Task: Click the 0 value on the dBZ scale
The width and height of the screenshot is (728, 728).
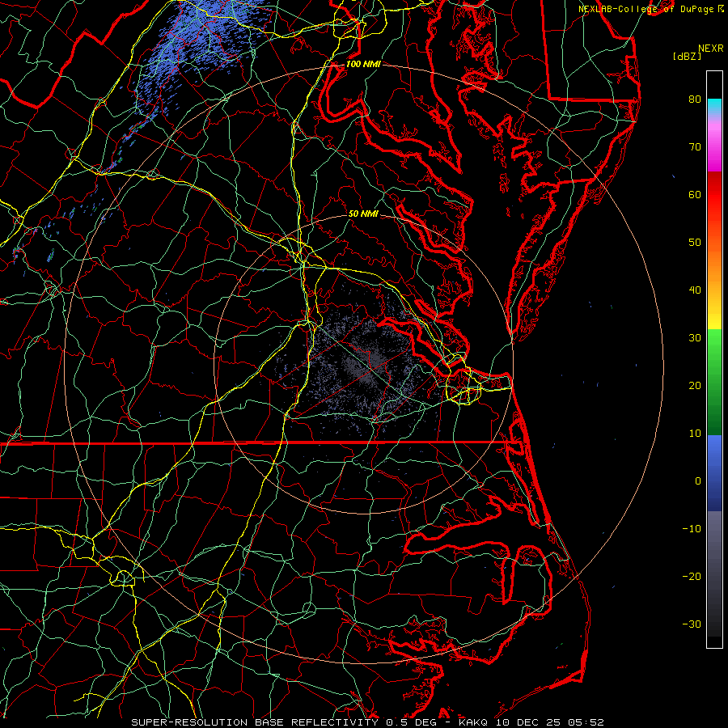Action: click(698, 481)
